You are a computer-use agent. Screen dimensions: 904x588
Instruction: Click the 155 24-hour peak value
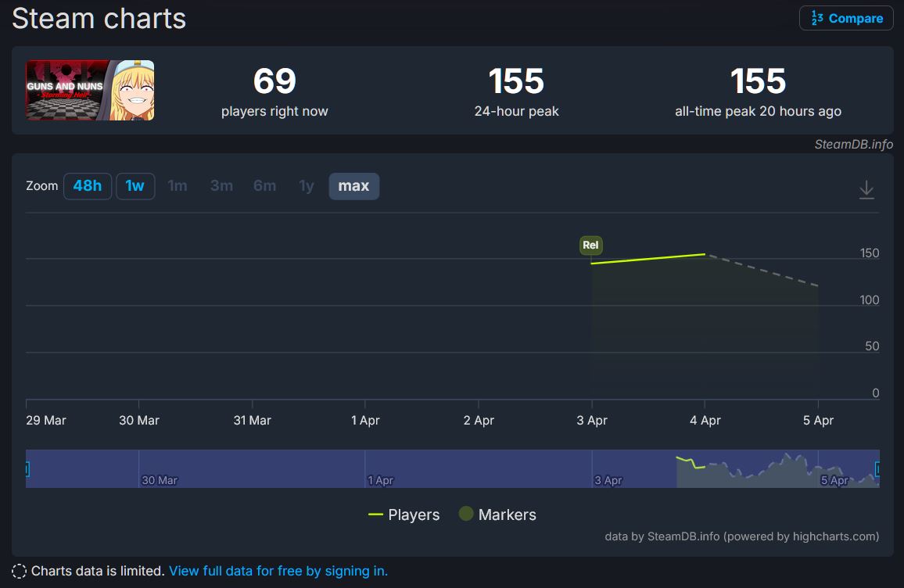[516, 81]
